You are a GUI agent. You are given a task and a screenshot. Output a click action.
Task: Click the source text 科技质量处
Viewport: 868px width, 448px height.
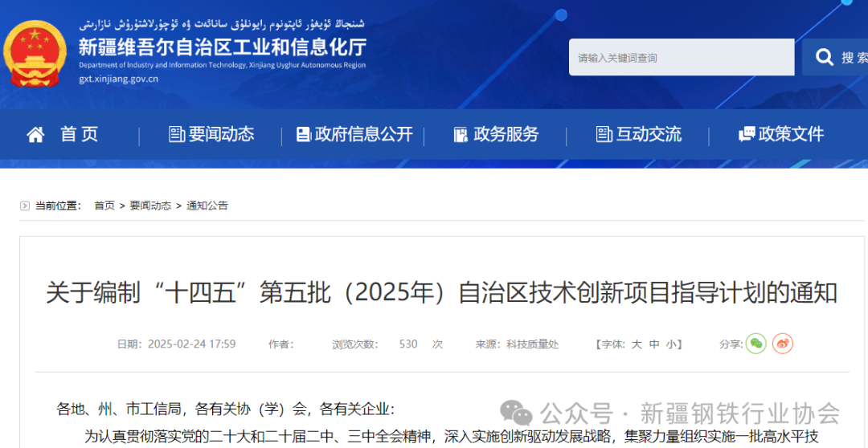(x=533, y=344)
